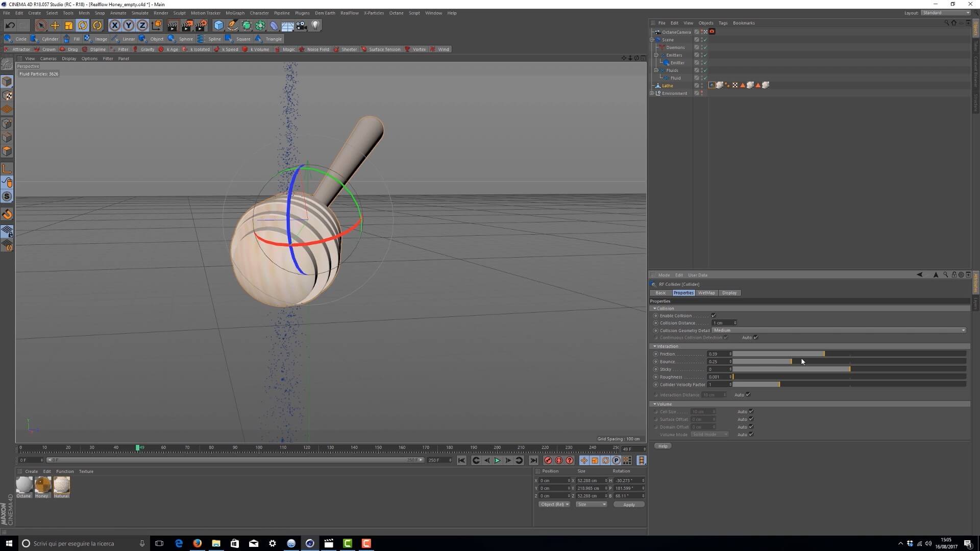Open the RealFlow menu

point(349,13)
